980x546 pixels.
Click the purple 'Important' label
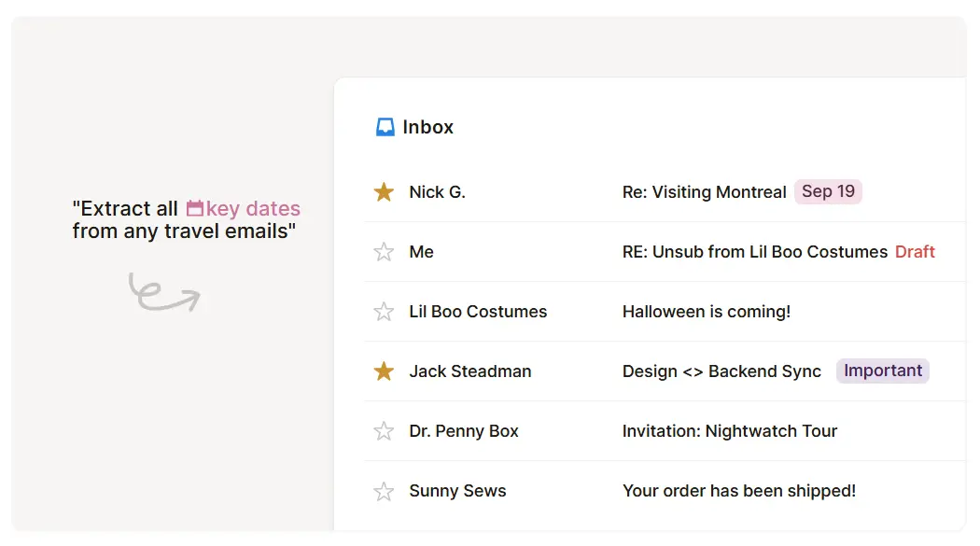pos(882,371)
